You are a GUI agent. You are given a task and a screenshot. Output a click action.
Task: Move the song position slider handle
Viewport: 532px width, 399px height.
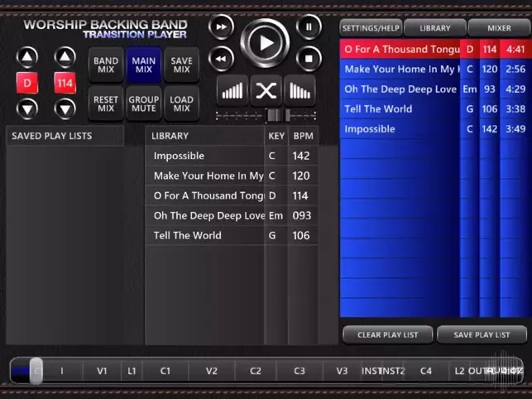coord(36,371)
